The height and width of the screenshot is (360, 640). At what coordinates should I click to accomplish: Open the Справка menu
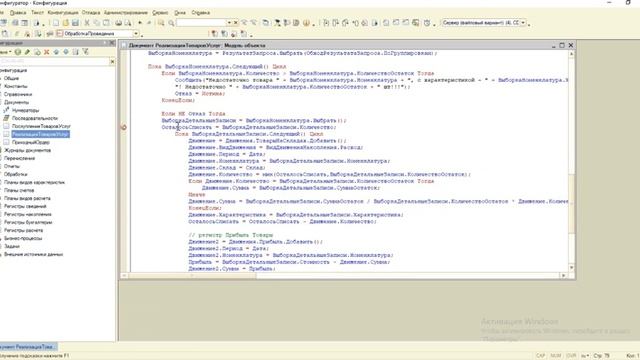200,13
